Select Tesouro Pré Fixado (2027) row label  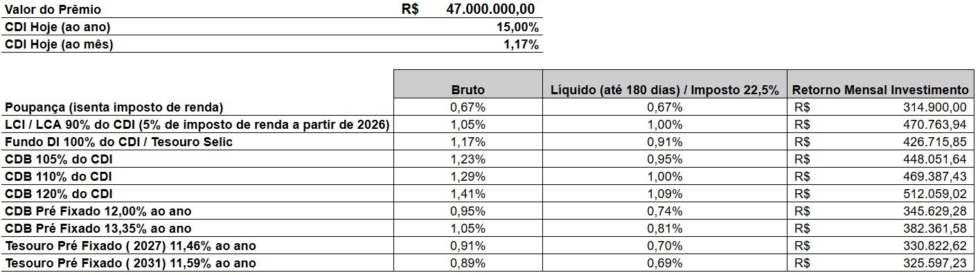130,246
